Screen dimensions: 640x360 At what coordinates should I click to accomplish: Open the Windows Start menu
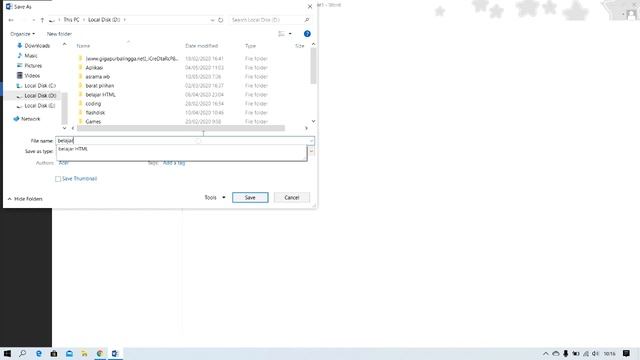point(7,353)
